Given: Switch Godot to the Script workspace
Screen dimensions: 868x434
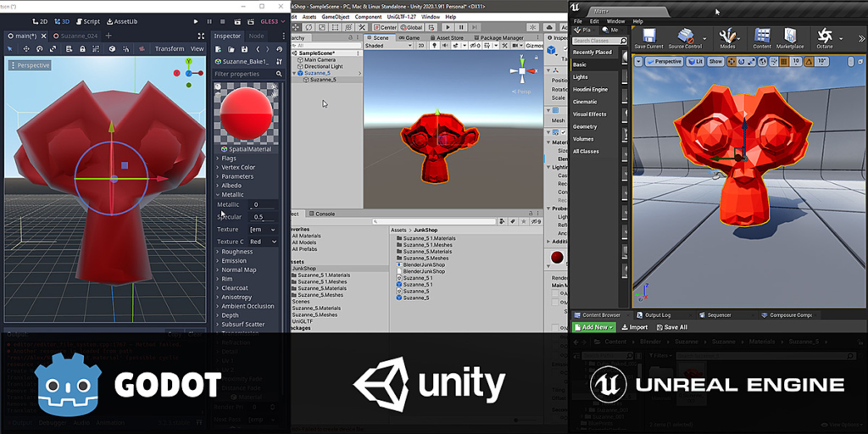Looking at the screenshot, I should pyautogui.click(x=87, y=21).
